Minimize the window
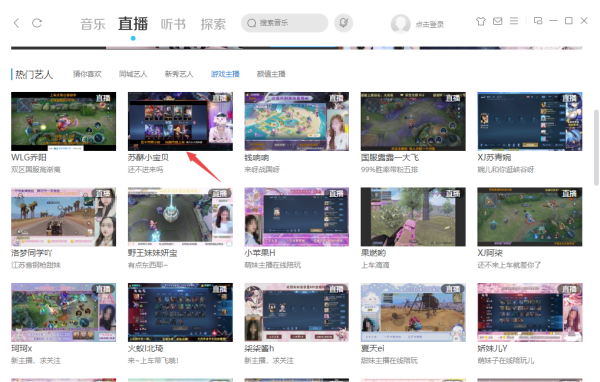 [x=553, y=21]
